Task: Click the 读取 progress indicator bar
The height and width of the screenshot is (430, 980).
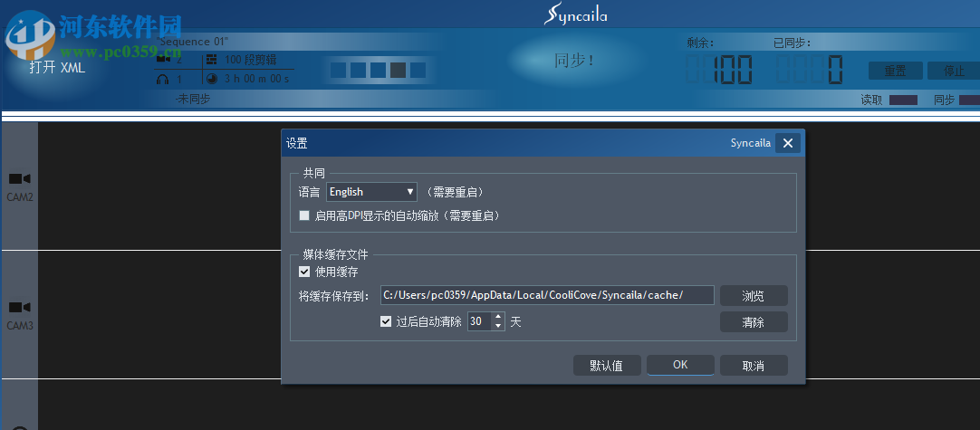Action: click(903, 100)
